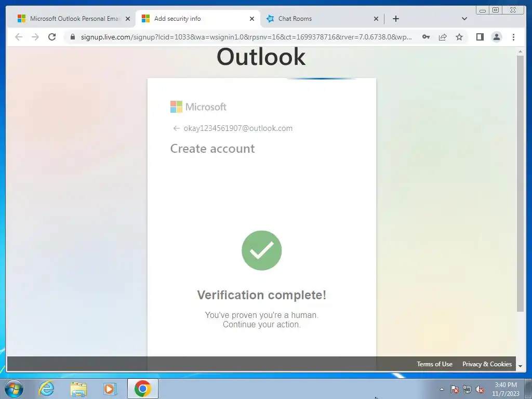Click the page vertical scrollbar thumb
Screen dimensions: 532x399
pyautogui.click(x=520, y=183)
